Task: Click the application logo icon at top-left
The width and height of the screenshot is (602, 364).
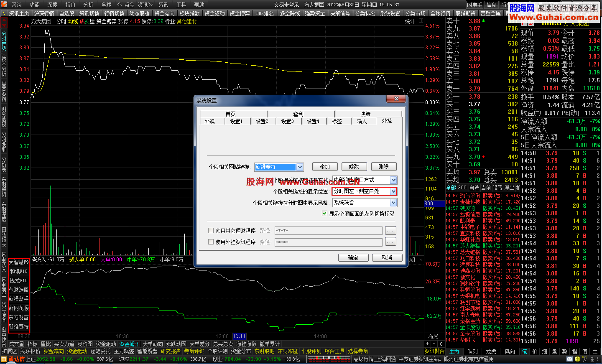Action: (x=4, y=5)
